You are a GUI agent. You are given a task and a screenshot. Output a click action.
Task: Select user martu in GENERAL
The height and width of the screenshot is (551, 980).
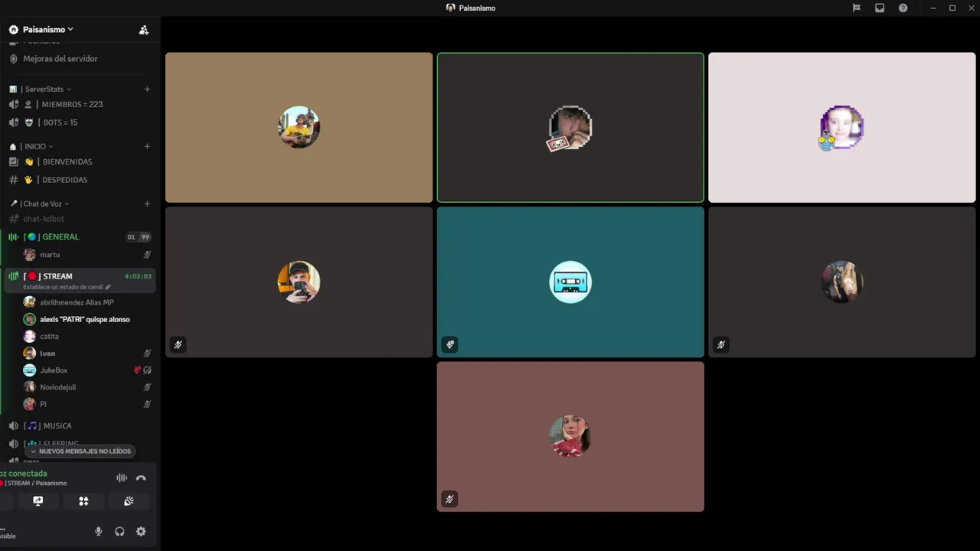(50, 255)
